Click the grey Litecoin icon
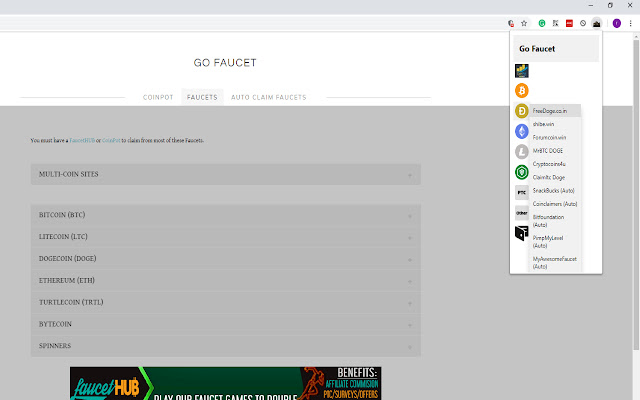The image size is (640, 400). point(521,151)
